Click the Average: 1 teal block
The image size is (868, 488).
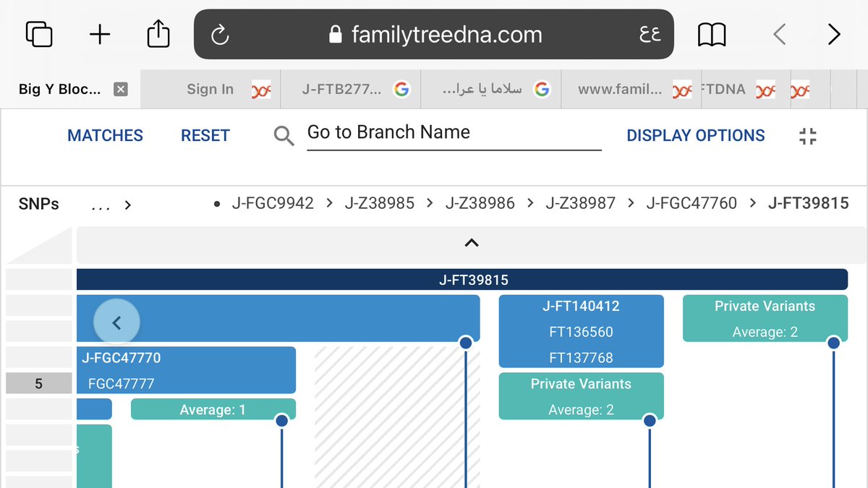213,409
